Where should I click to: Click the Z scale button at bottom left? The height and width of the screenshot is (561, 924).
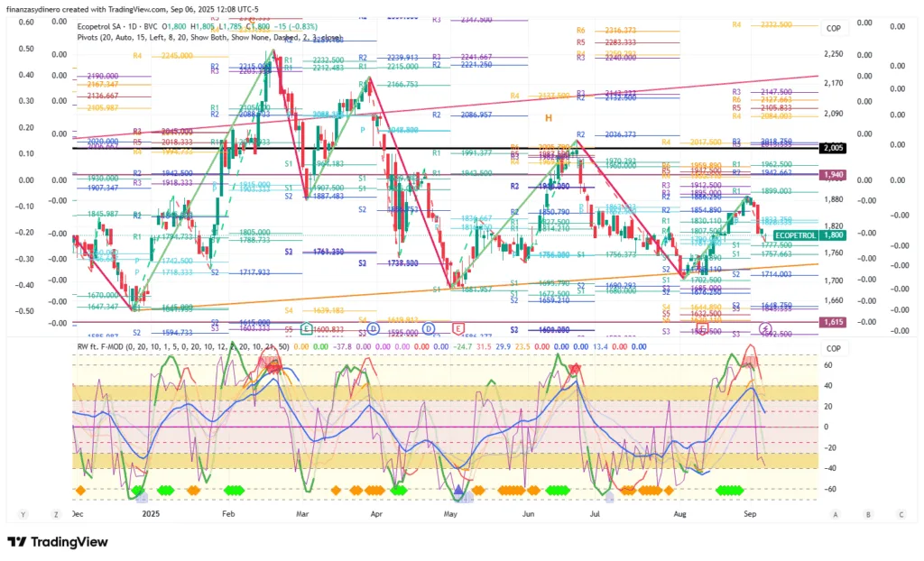point(56,514)
